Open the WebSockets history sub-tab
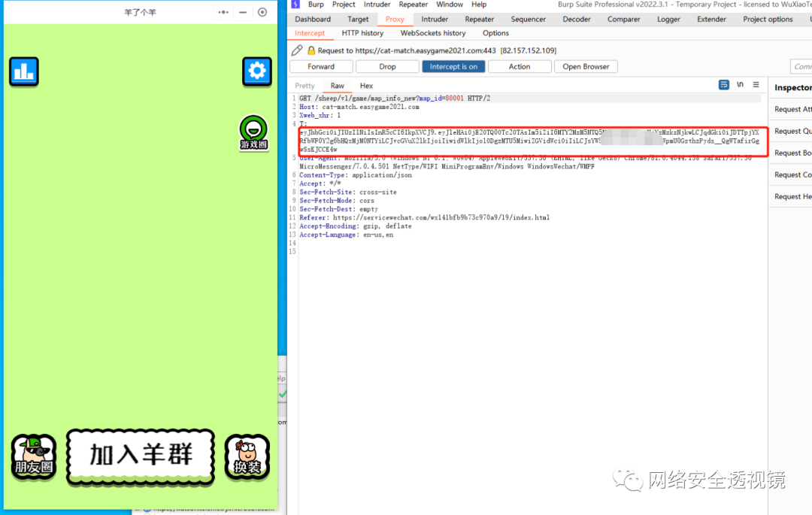Image resolution: width=812 pixels, height=515 pixels. (433, 33)
